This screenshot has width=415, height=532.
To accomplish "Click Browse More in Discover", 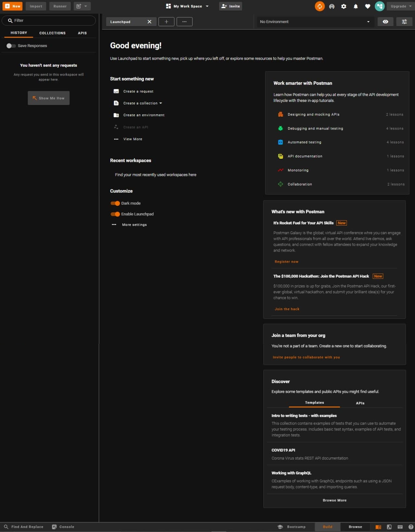I will pyautogui.click(x=334, y=500).
